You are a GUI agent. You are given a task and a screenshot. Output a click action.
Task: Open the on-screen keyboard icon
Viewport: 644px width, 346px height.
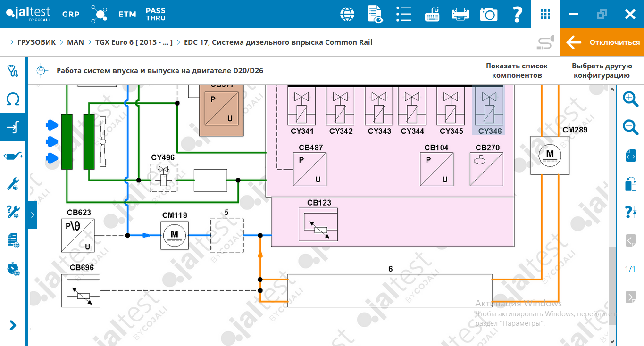pos(432,14)
